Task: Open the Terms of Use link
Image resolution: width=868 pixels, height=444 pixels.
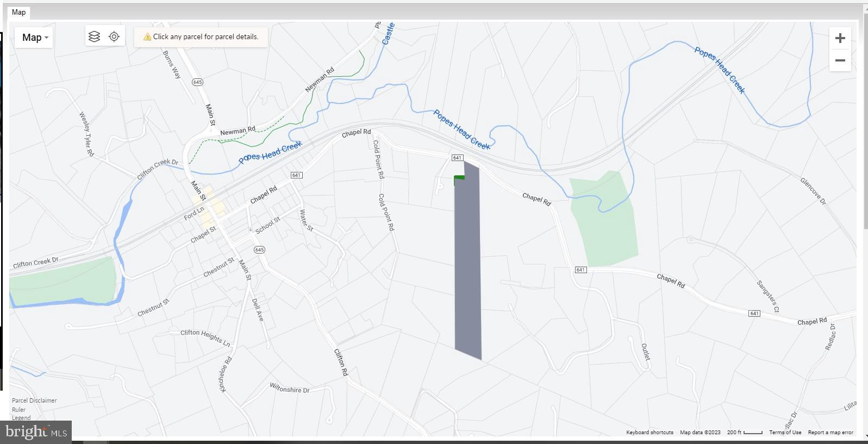Action: tap(785, 433)
